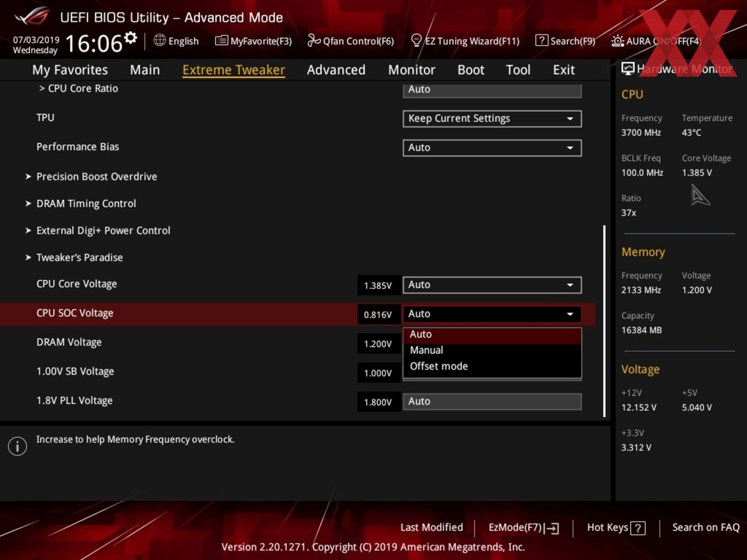Select the CPU Core Voltage label
This screenshot has height=560, width=747.
76,284
